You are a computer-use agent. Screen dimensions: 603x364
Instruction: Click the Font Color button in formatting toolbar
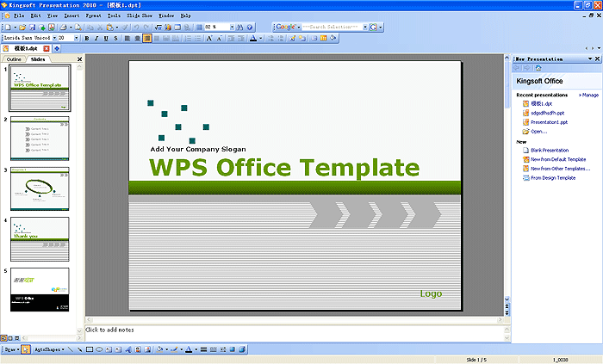[253, 39]
